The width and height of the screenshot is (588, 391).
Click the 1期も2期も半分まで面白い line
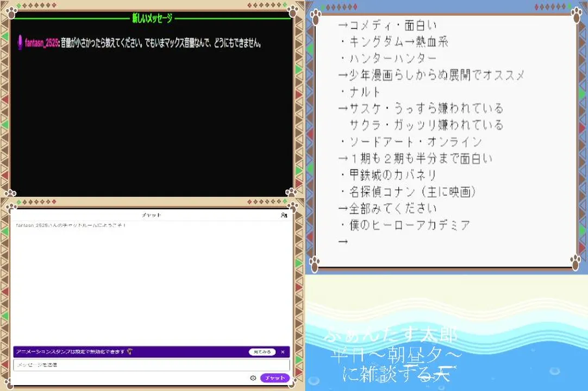click(x=415, y=158)
